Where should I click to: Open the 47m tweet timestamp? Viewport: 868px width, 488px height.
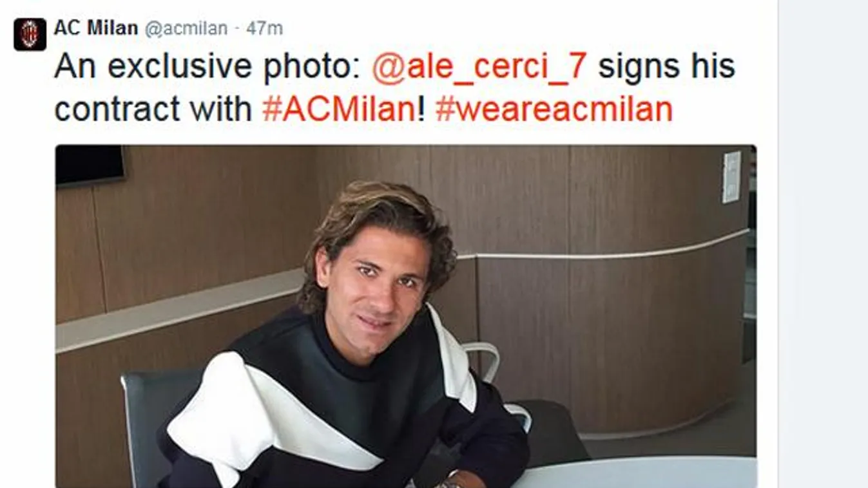tap(265, 29)
